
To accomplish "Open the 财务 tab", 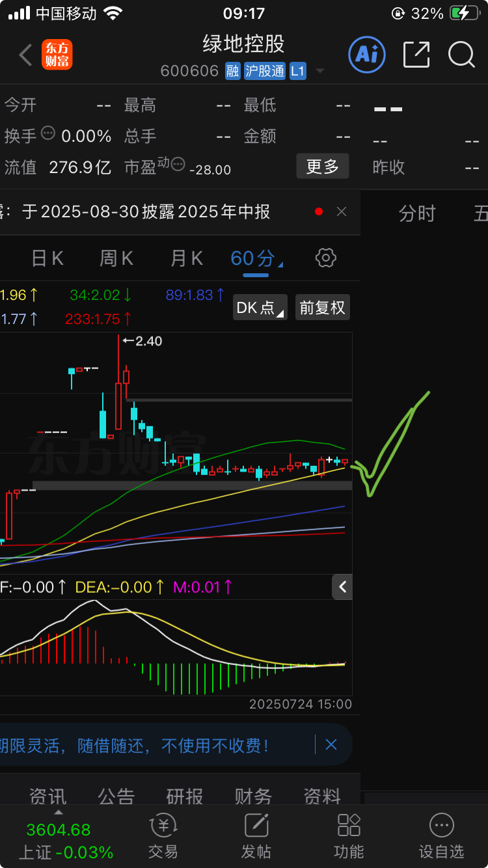I will 253,796.
